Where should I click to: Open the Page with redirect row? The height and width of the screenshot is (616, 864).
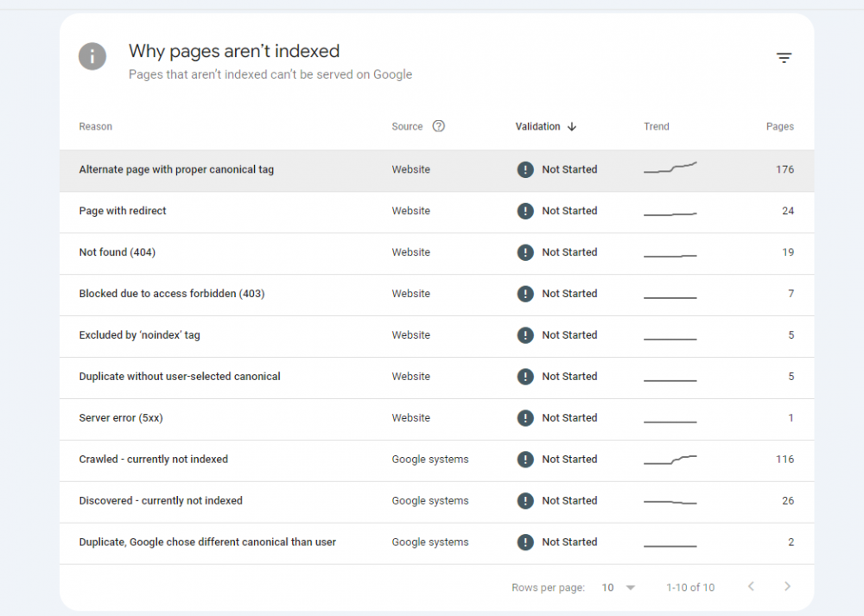click(123, 211)
